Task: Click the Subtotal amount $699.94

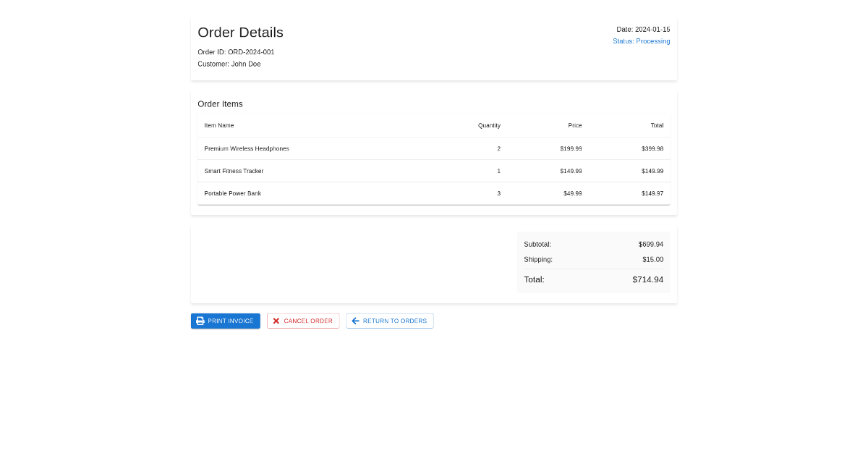Action: click(650, 244)
